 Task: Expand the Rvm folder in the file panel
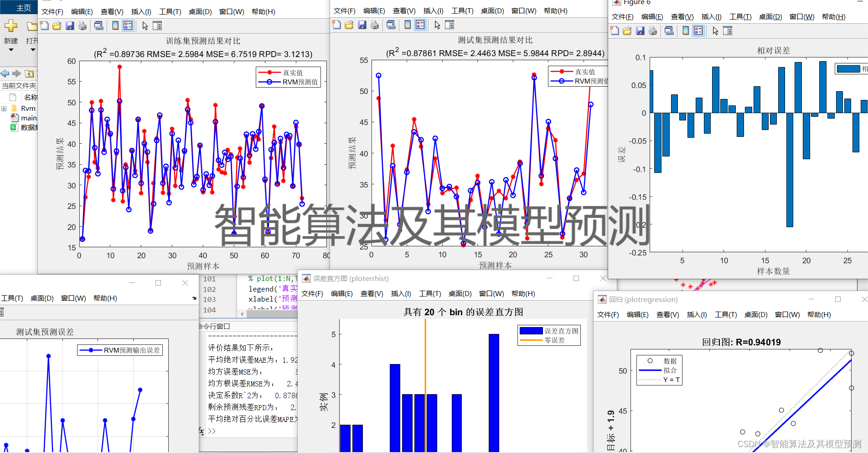pyautogui.click(x=4, y=109)
